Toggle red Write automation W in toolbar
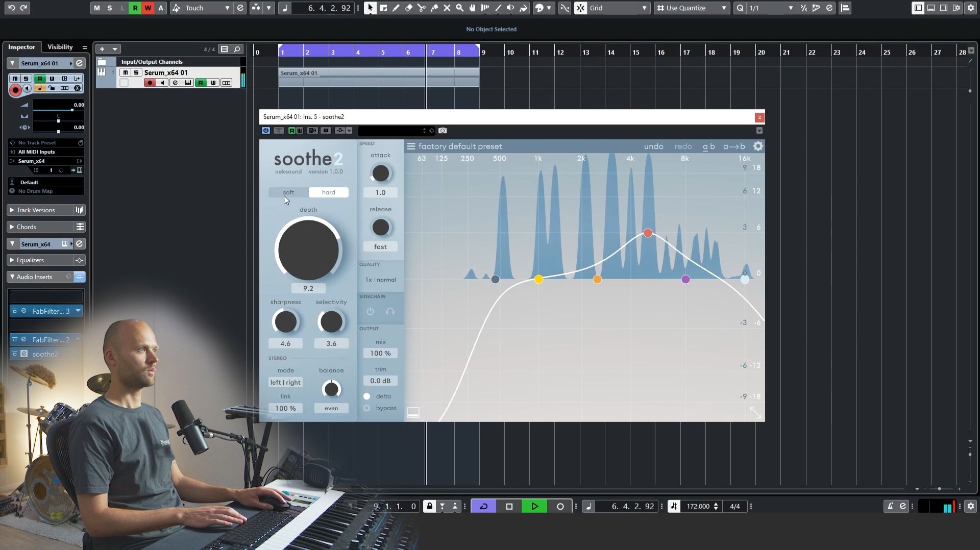 [x=148, y=8]
